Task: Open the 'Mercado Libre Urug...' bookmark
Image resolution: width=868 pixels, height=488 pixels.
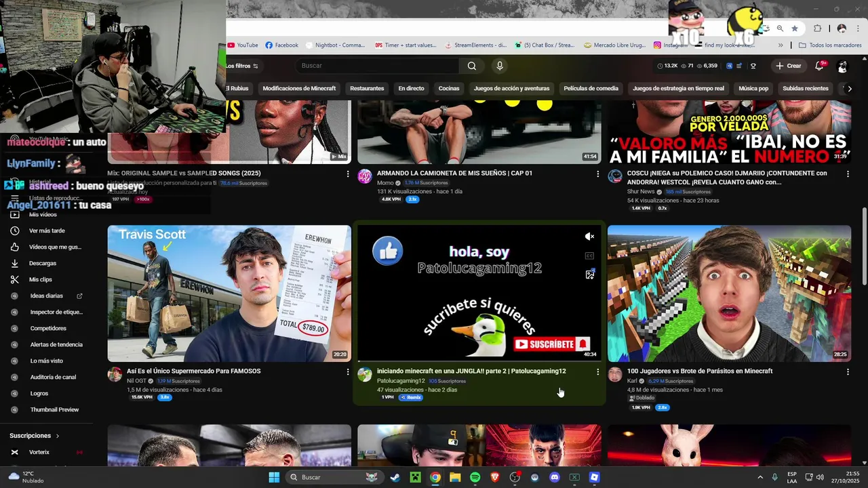Action: click(614, 45)
